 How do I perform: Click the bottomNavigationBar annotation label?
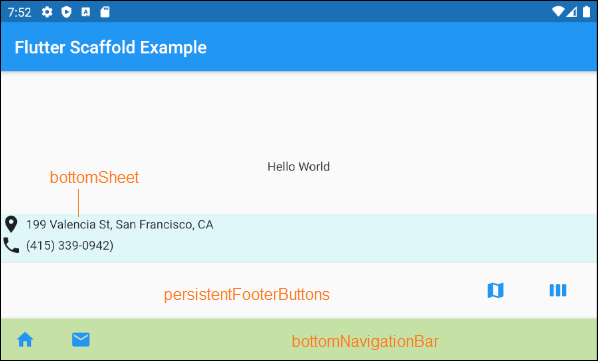click(x=365, y=341)
